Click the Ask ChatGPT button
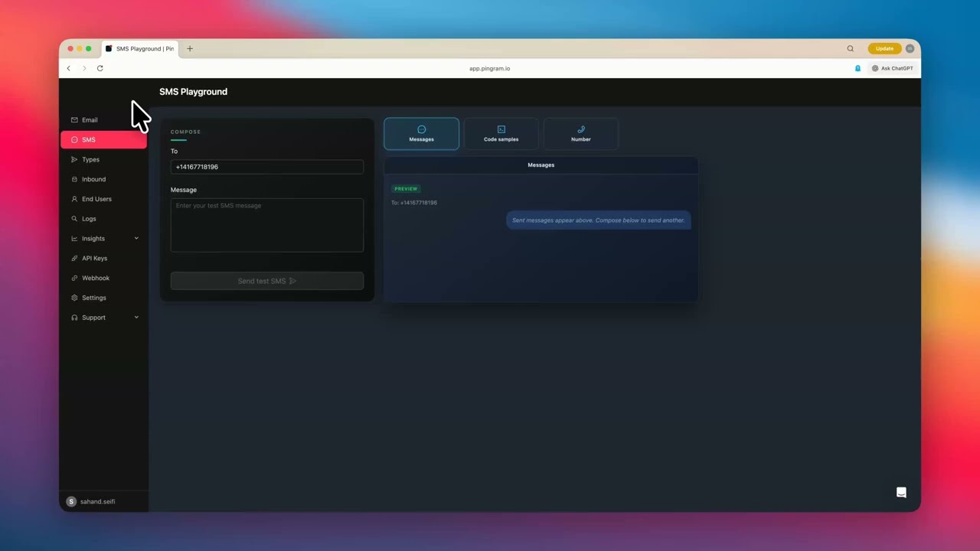This screenshot has width=980, height=551. (x=893, y=68)
